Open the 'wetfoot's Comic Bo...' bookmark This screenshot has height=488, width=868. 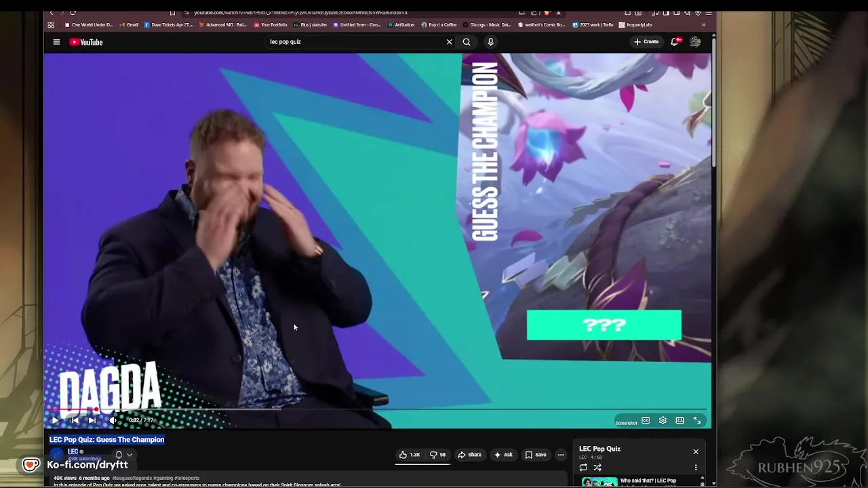542,25
